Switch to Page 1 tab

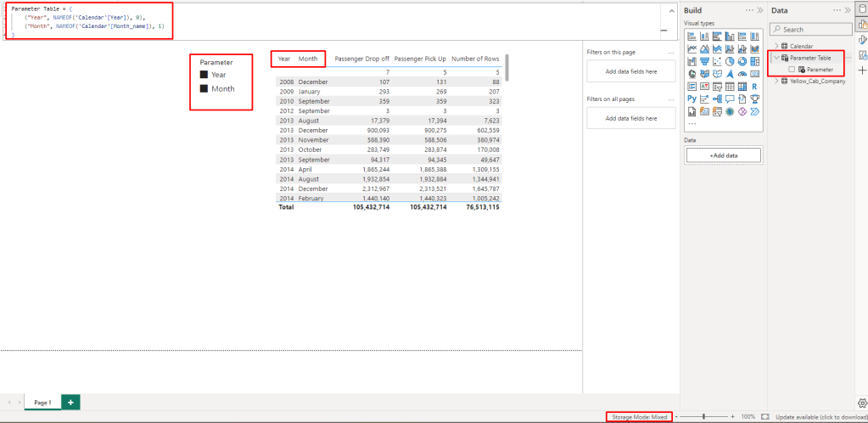point(42,402)
